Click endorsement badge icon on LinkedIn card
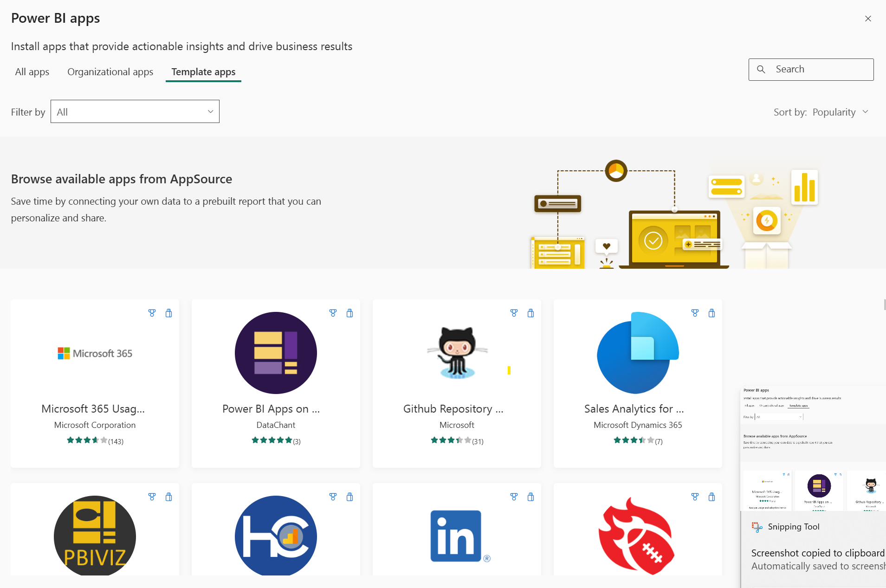 pos(514,497)
